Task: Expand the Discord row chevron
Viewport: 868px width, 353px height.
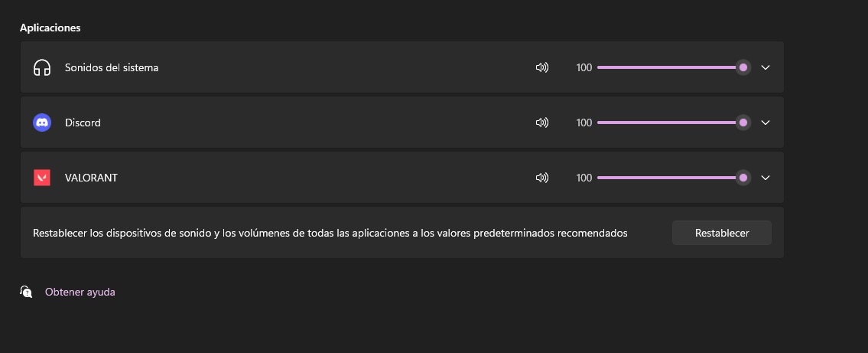Action: [x=766, y=123]
